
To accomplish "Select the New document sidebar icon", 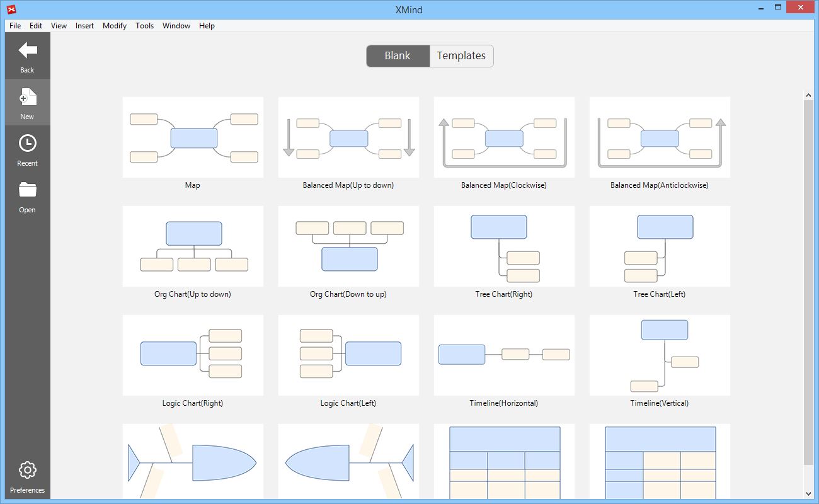I will 27,97.
